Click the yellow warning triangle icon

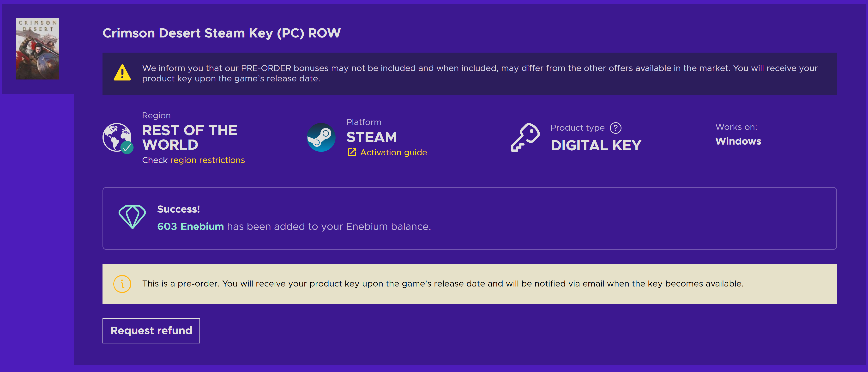(x=122, y=73)
